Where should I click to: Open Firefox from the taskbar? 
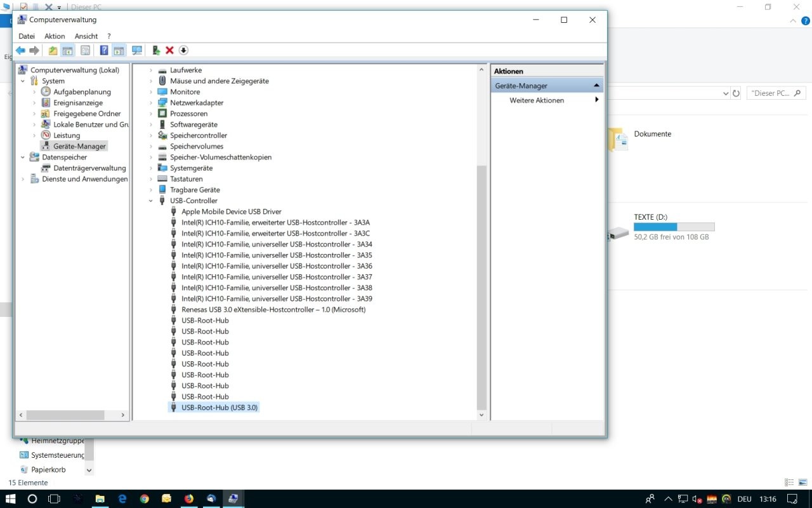pos(188,498)
